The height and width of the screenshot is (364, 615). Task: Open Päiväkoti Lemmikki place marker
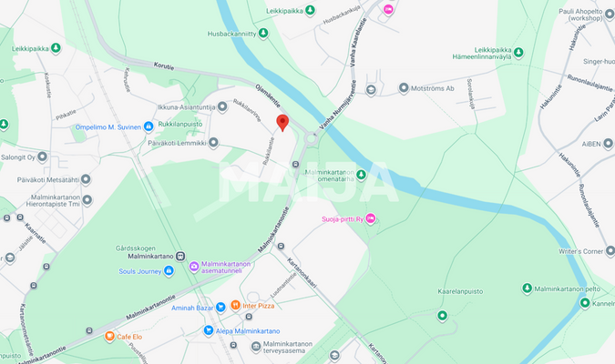coord(213,142)
